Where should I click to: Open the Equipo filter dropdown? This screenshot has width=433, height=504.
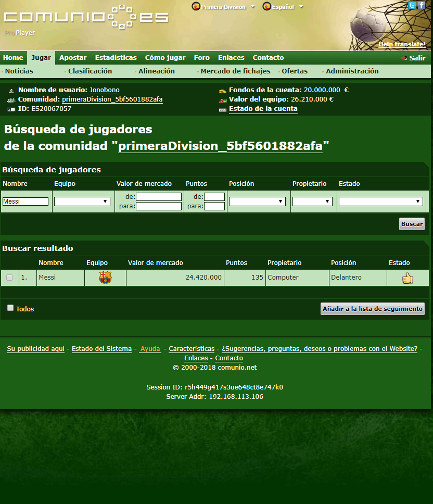82,201
